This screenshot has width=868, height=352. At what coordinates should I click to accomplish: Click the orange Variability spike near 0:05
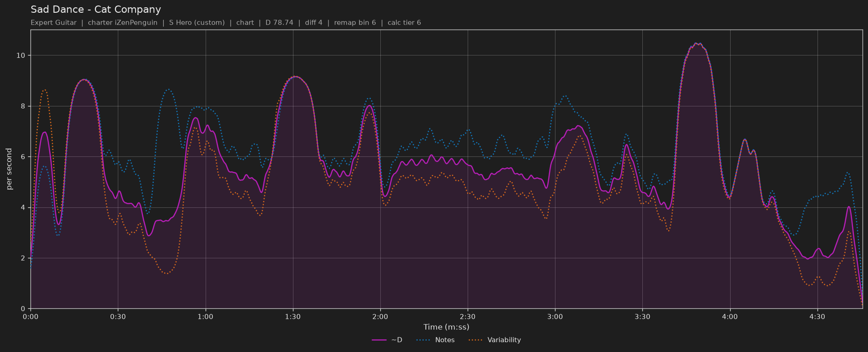tap(44, 90)
